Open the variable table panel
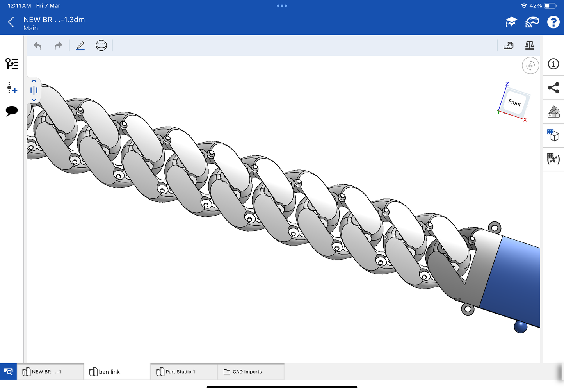 point(553,159)
